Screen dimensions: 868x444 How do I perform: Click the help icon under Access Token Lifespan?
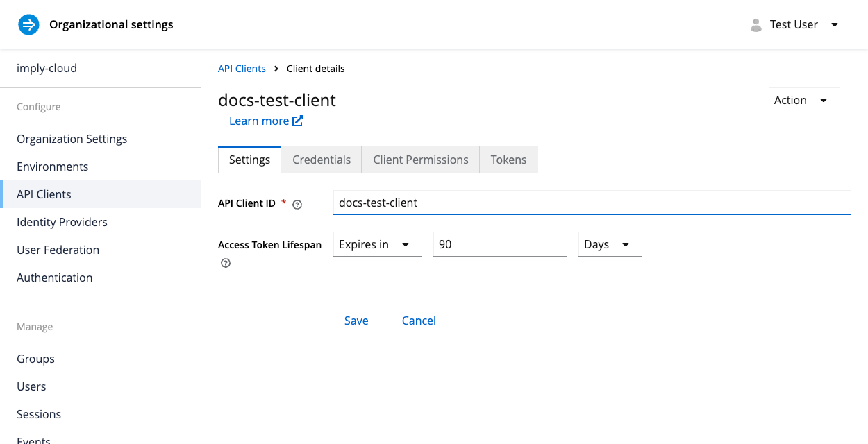(x=225, y=263)
